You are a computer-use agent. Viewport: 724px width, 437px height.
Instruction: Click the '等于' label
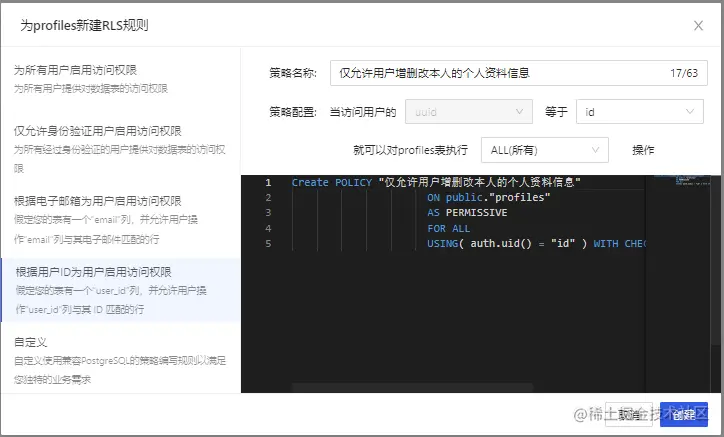tap(556, 112)
